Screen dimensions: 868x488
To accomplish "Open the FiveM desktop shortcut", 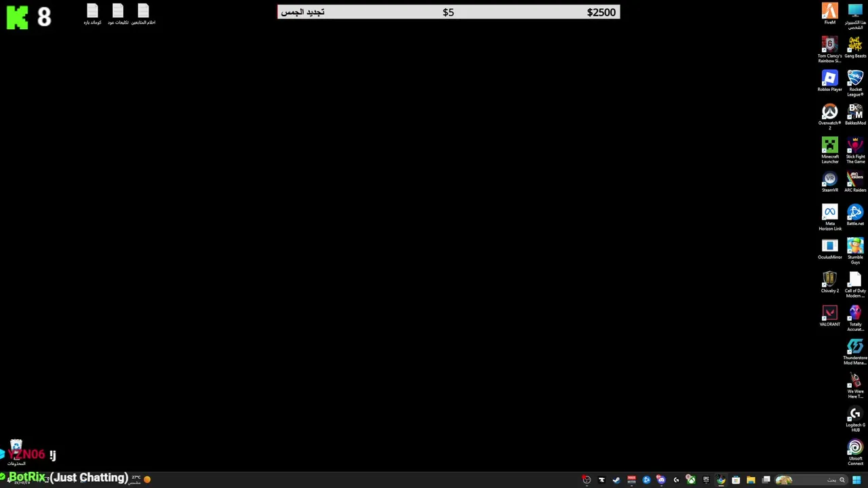I will click(x=829, y=14).
